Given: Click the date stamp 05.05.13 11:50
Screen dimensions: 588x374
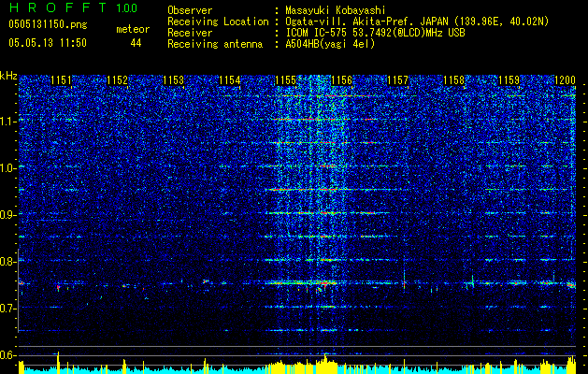Looking at the screenshot, I should pos(48,43).
